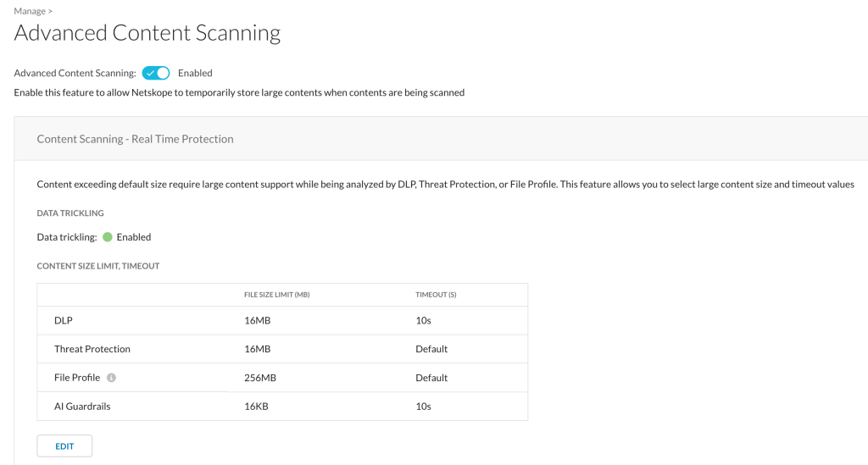Click the DATA TRICKLING section heading

pos(70,213)
